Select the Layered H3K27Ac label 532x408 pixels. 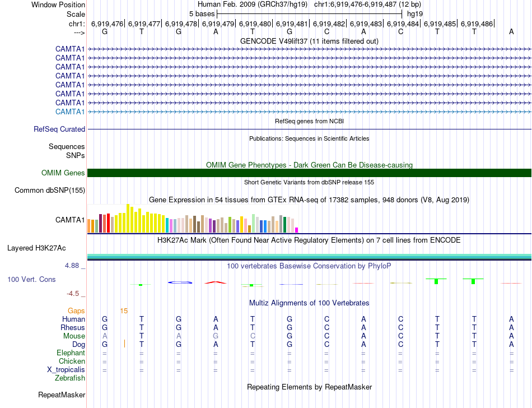click(36, 248)
